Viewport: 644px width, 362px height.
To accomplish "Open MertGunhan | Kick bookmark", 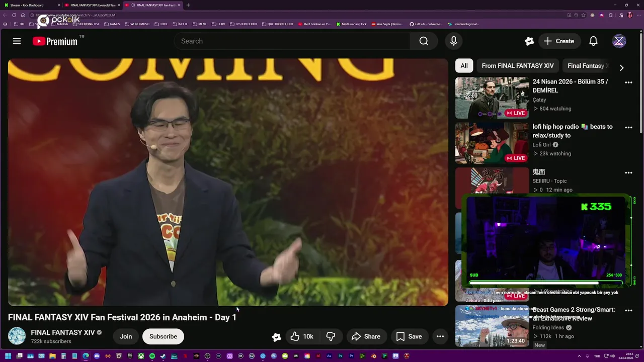I will (x=352, y=24).
